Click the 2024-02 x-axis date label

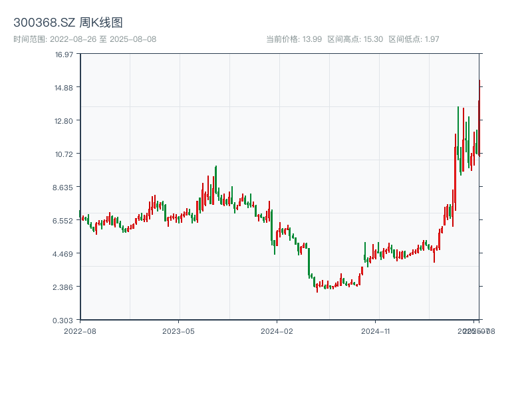pos(277,331)
